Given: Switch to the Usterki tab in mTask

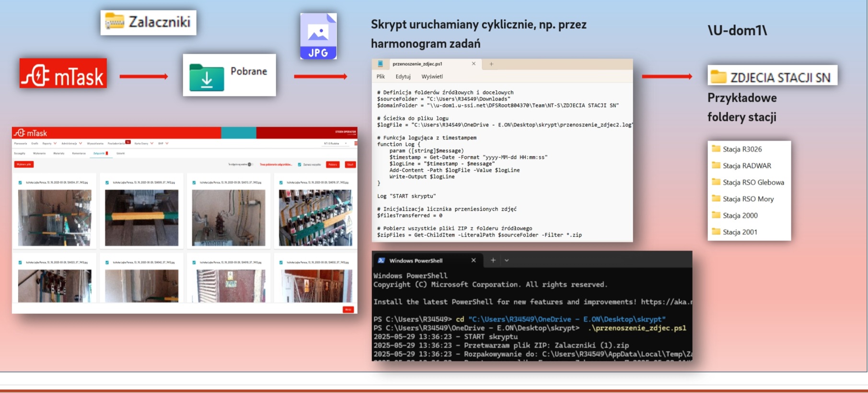Looking at the screenshot, I should pos(120,154).
